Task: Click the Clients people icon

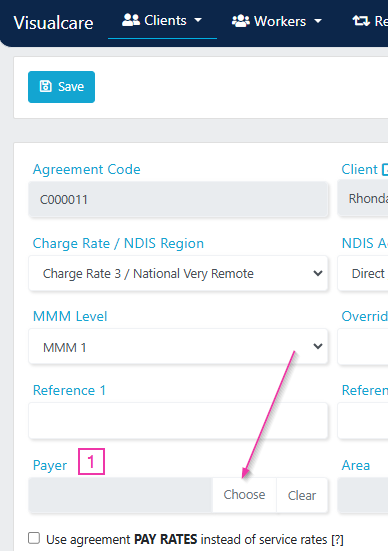Action: coord(131,20)
